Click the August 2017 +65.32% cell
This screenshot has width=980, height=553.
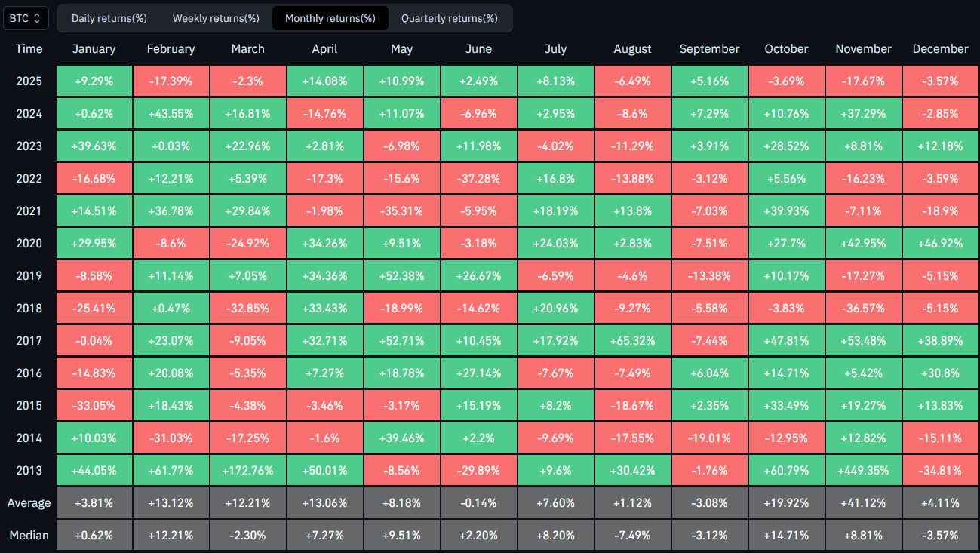(x=632, y=341)
